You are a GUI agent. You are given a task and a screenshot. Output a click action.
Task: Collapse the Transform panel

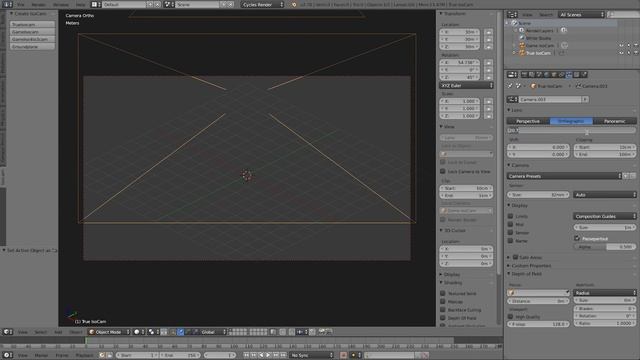coord(441,13)
